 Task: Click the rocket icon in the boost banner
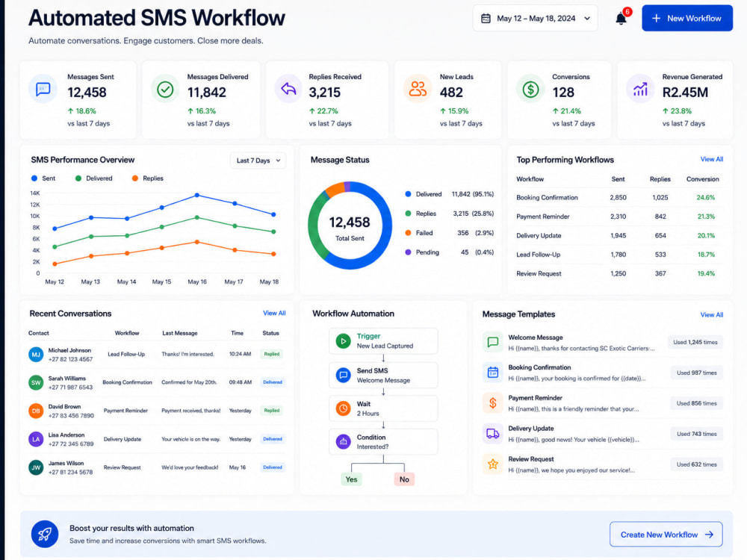(45, 535)
